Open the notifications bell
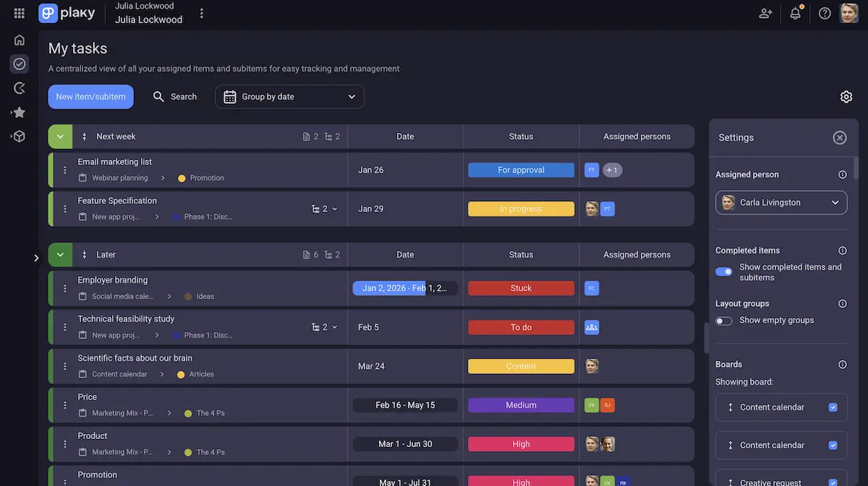The width and height of the screenshot is (868, 486). [796, 13]
